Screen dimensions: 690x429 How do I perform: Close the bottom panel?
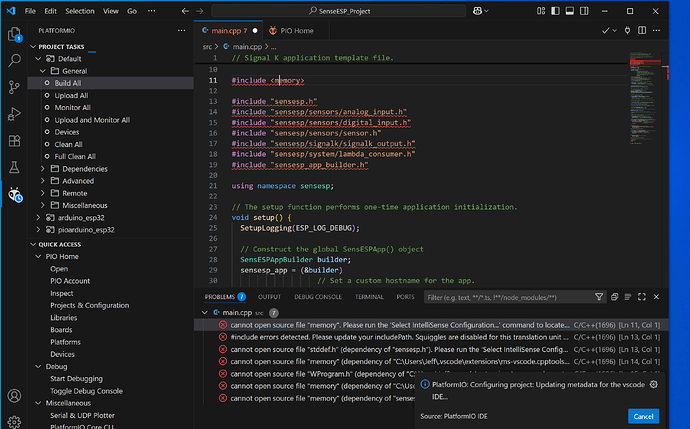click(656, 297)
